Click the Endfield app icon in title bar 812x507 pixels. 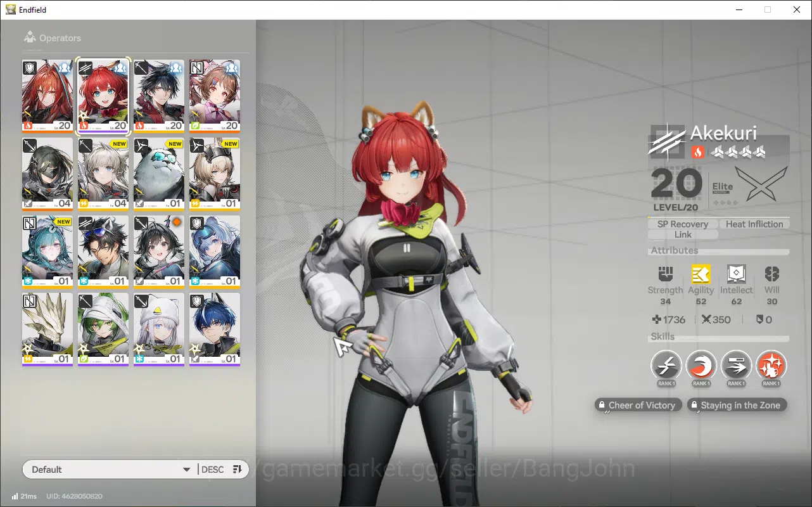(11, 10)
